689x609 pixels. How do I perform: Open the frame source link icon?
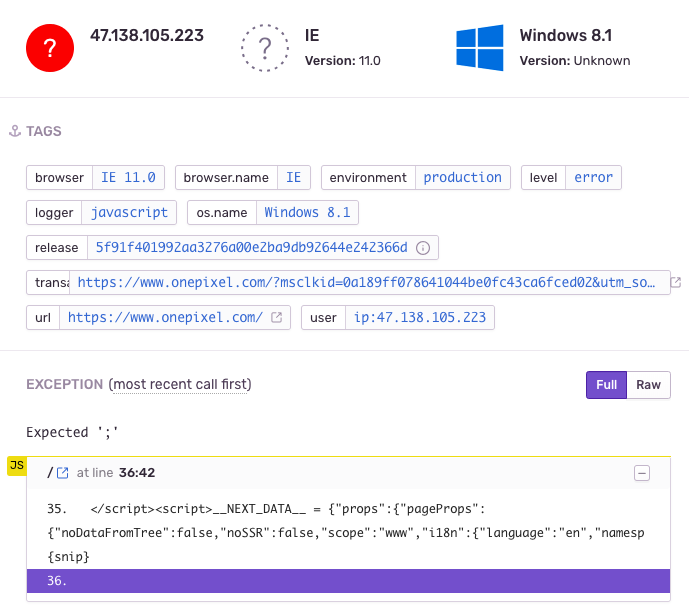[x=63, y=473]
